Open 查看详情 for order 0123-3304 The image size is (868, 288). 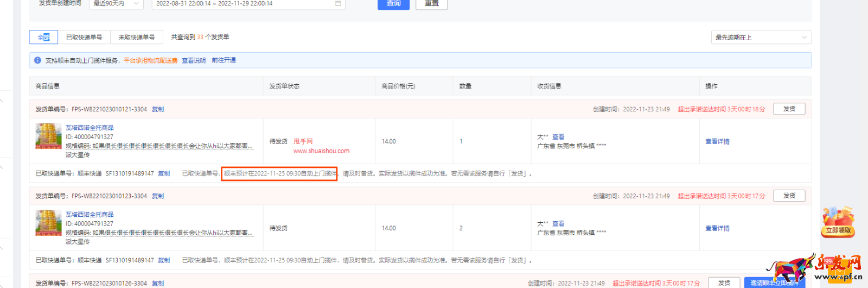pos(717,228)
